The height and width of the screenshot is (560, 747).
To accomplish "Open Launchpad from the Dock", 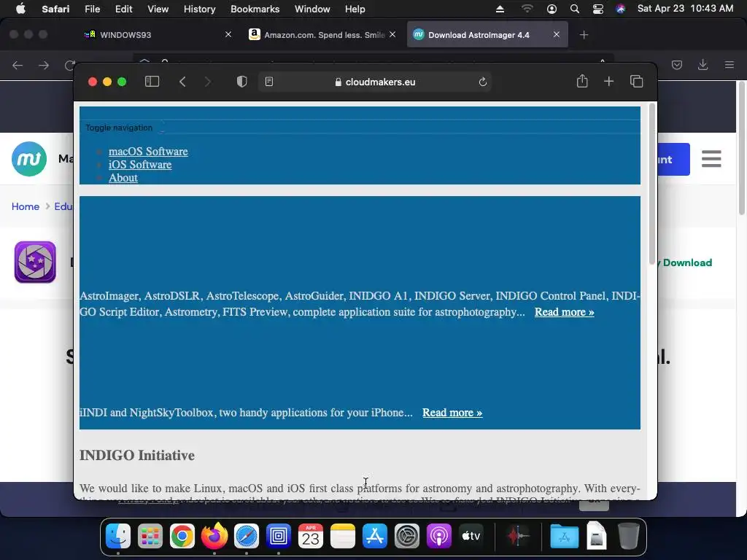I will point(150,536).
